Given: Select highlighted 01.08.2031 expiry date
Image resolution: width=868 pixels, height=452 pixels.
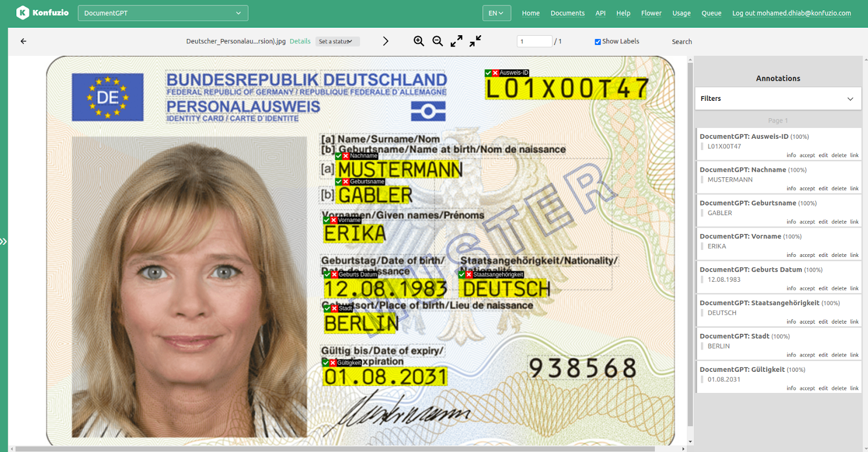Looking at the screenshot, I should (385, 377).
